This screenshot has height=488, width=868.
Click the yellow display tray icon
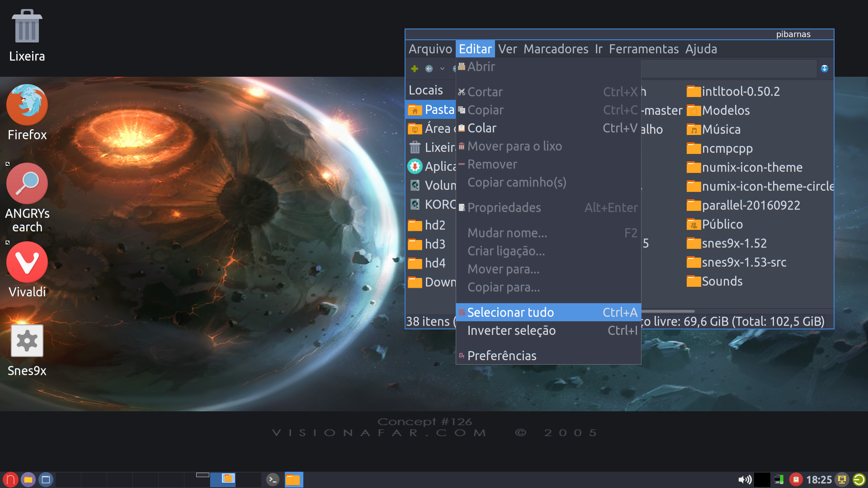pos(841,479)
